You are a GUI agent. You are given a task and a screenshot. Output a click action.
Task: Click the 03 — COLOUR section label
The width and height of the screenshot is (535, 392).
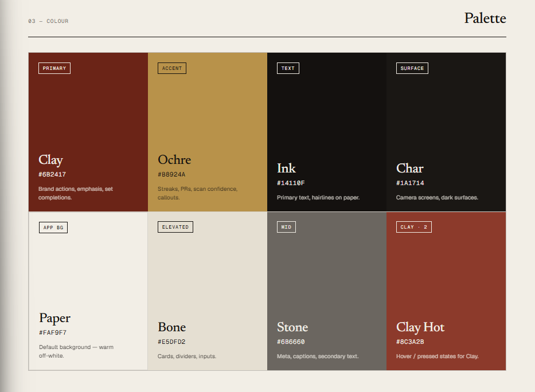pos(48,21)
